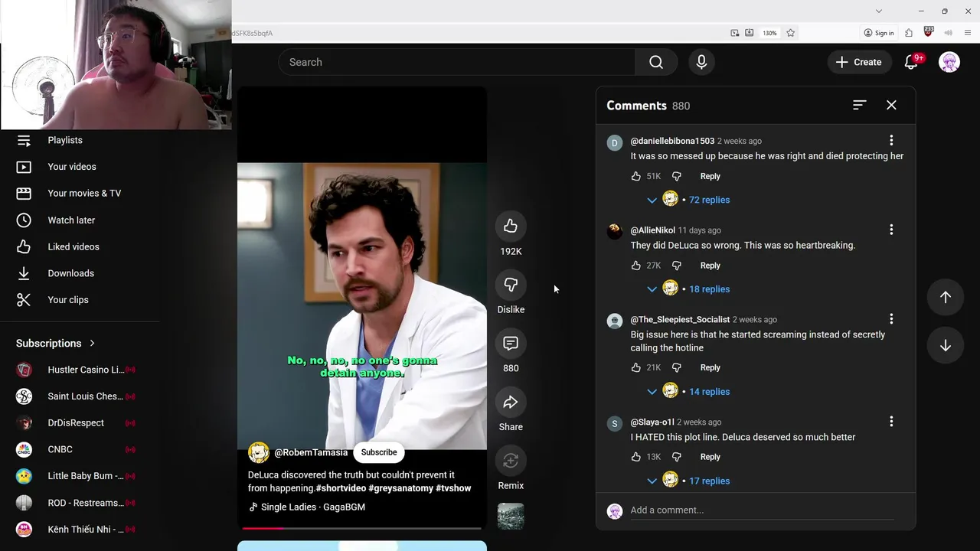Dislike @The_Sleepiest_Socialist's comment
The width and height of the screenshot is (980, 551).
(677, 367)
